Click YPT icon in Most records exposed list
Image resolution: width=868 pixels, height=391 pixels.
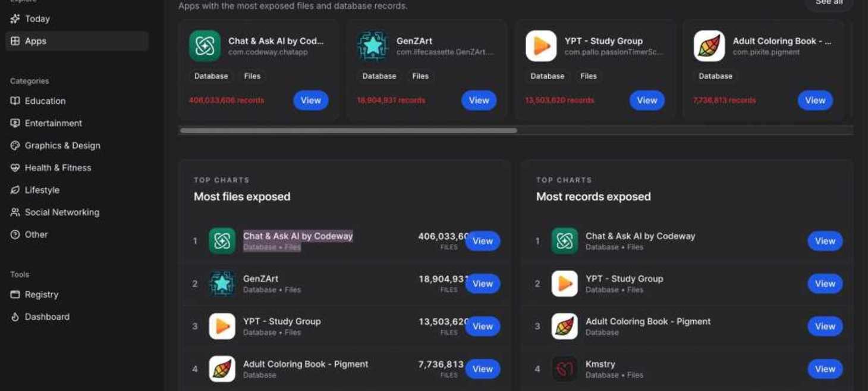[x=564, y=284]
